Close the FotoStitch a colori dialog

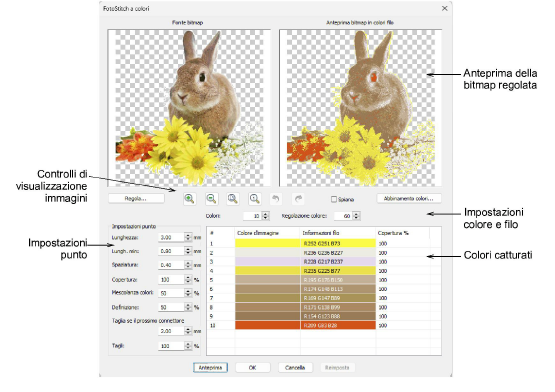445,8
